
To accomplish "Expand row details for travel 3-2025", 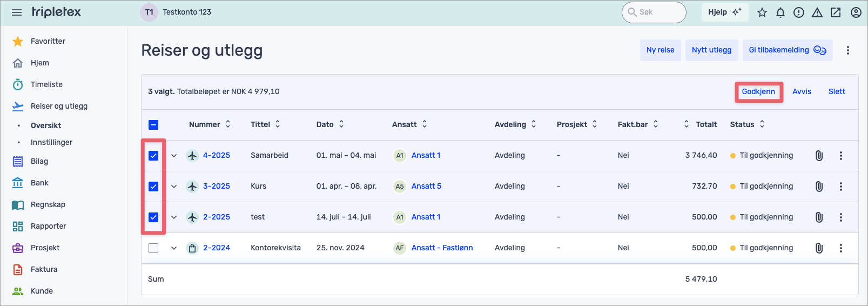I will coord(174,187).
